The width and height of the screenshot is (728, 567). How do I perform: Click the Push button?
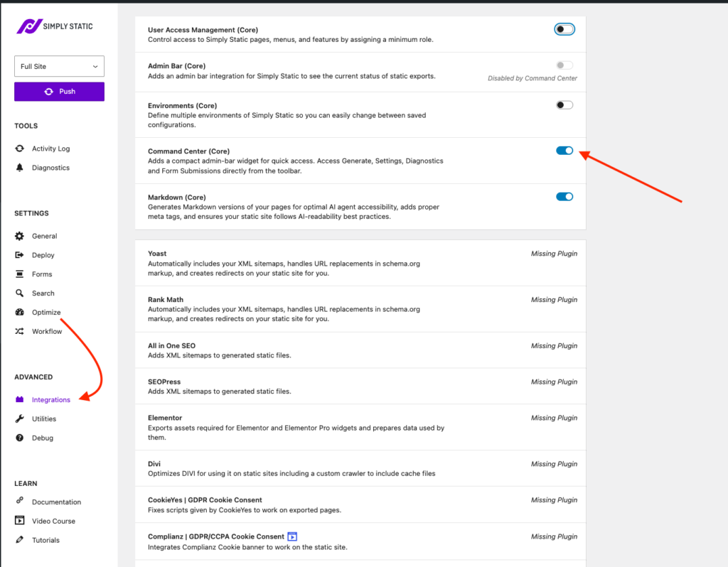[x=59, y=91]
